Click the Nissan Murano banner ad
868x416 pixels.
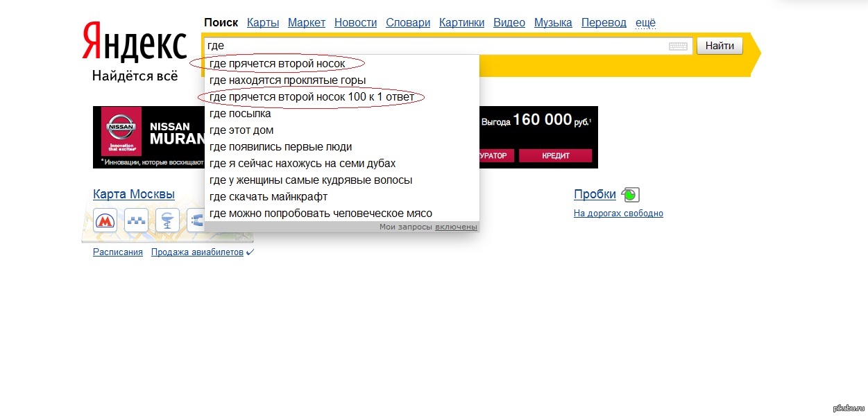click(x=346, y=137)
